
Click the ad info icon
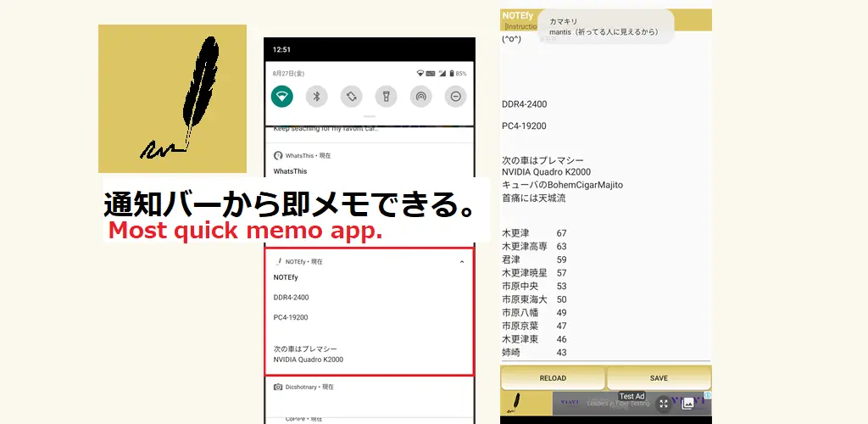click(707, 395)
